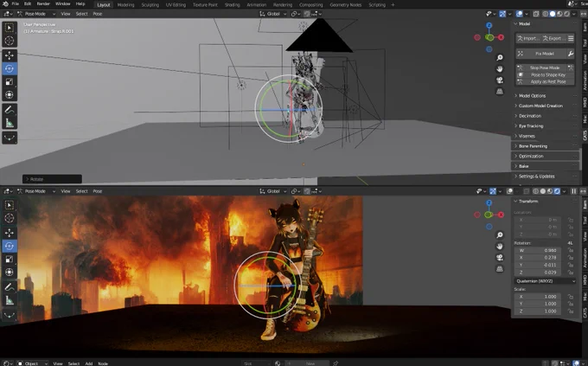588x366 pixels.
Task: Select the Annotate tool in lower viewport toolbar
Action: [10, 287]
